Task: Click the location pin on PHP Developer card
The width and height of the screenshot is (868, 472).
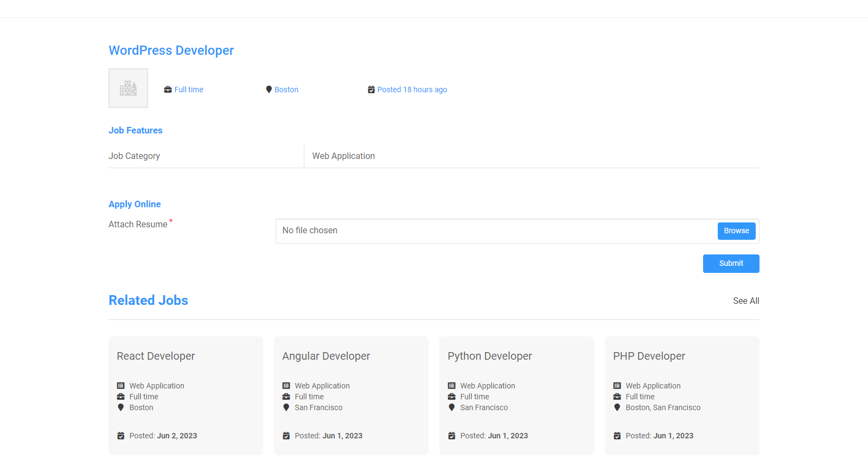Action: coord(617,407)
